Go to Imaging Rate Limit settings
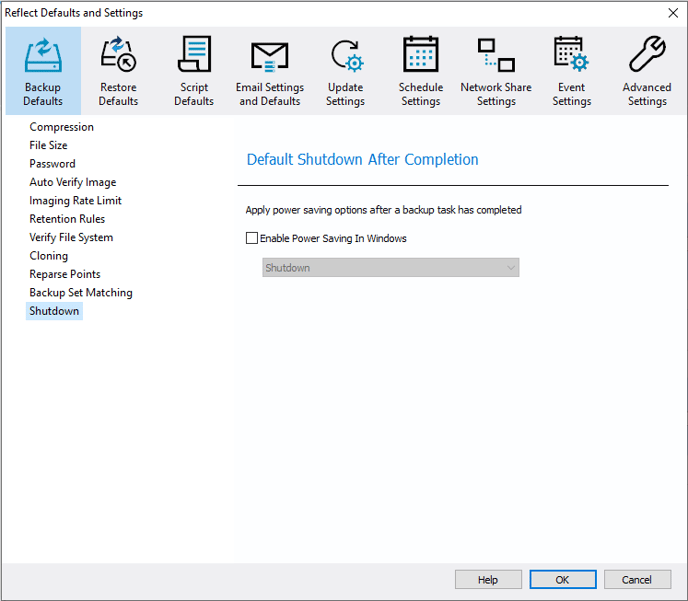The height and width of the screenshot is (601, 688). (75, 200)
